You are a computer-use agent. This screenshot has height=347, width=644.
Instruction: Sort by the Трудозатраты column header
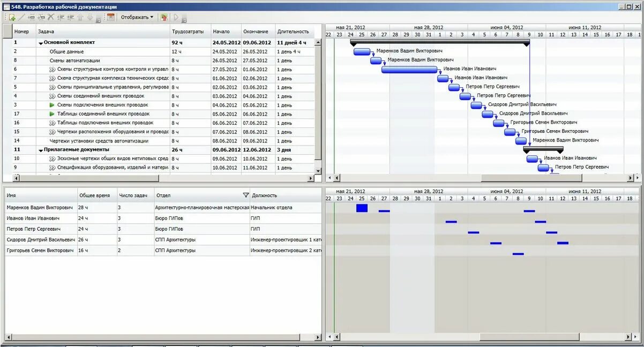[x=190, y=32]
